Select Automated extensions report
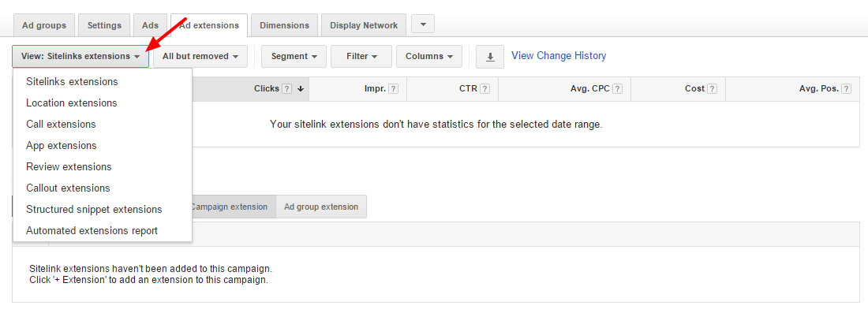868x313 pixels. point(92,230)
